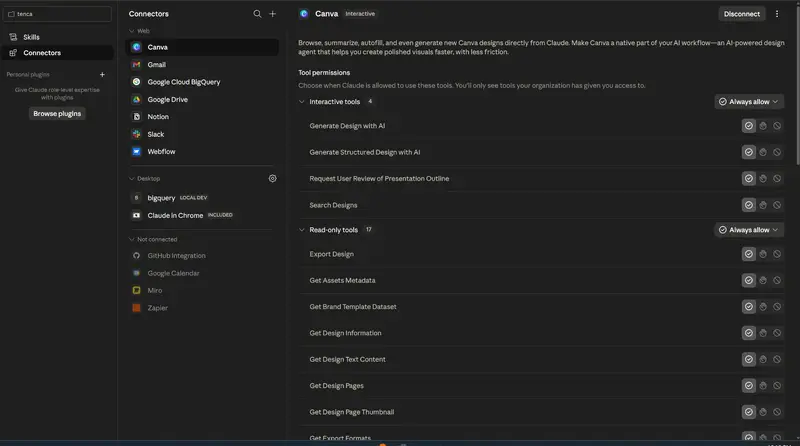This screenshot has width=800, height=446.
Task: Open the Zapier connector
Action: click(202, 308)
